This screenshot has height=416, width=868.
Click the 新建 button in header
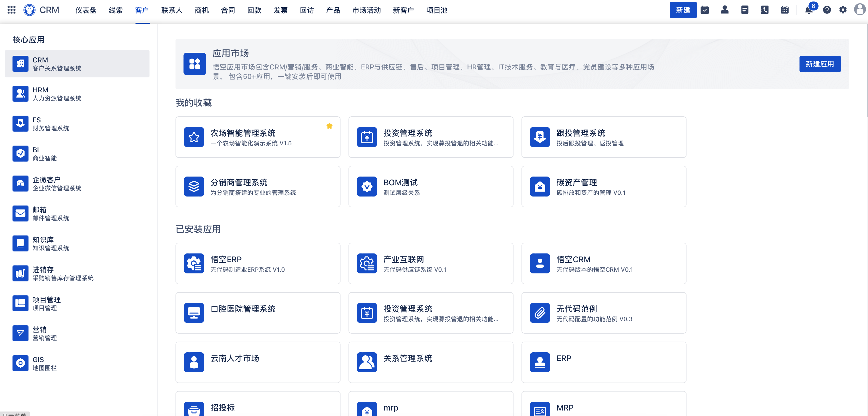683,10
